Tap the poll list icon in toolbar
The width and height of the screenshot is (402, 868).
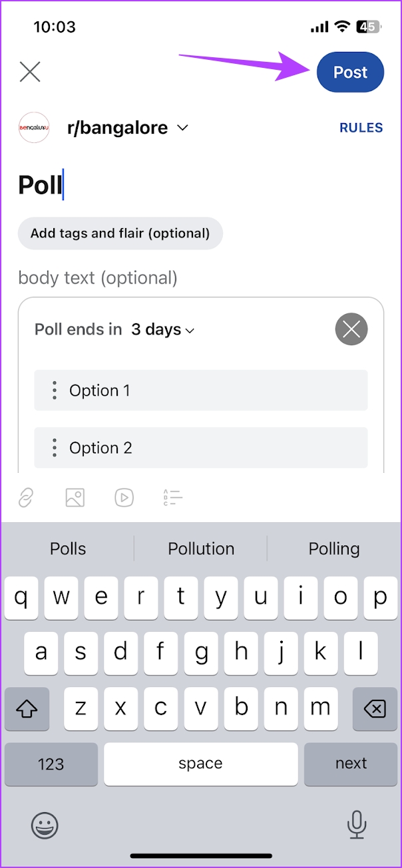172,497
